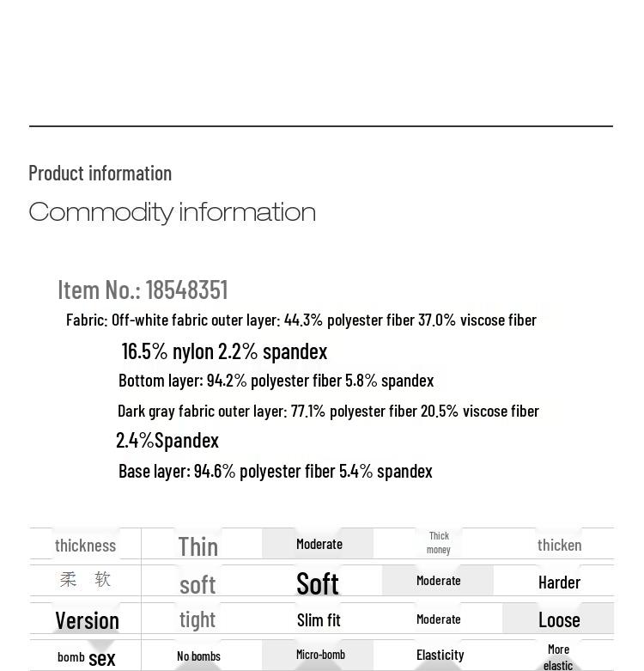Click the More elastic cell
The width and height of the screenshot is (644, 671).
[558, 656]
